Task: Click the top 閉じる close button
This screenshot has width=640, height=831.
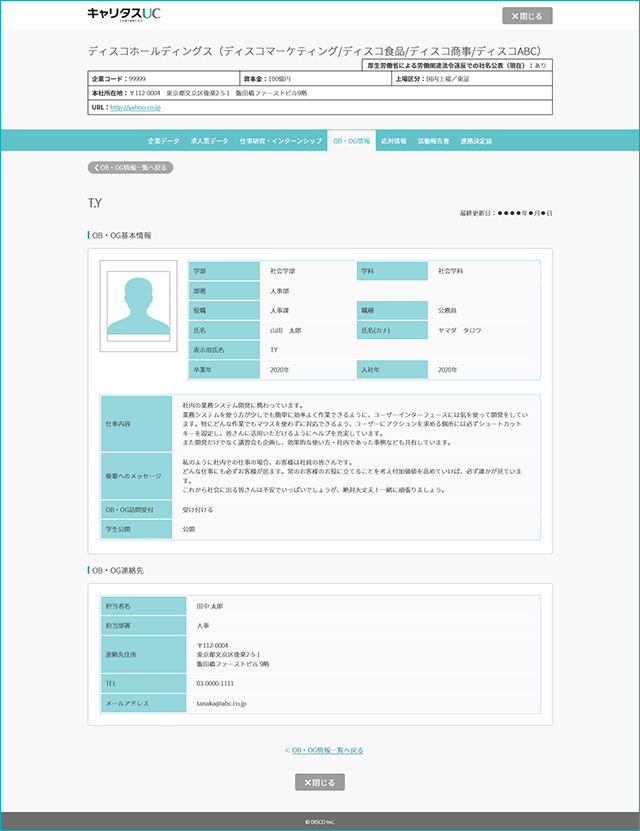Action: 527,16
